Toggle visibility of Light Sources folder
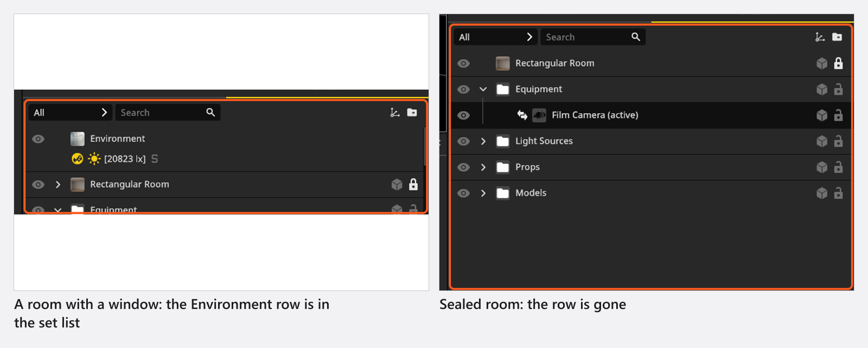Image resolution: width=868 pixels, height=348 pixels. pos(463,141)
